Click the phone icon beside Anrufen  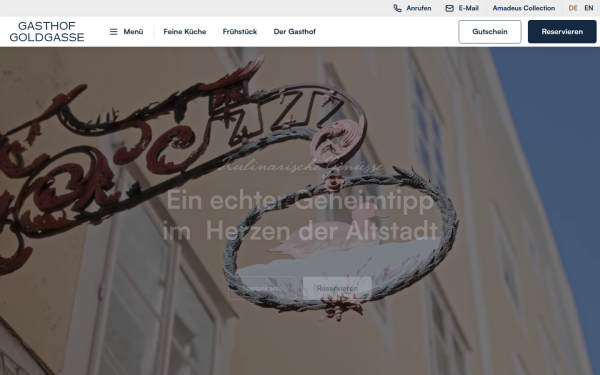click(398, 8)
